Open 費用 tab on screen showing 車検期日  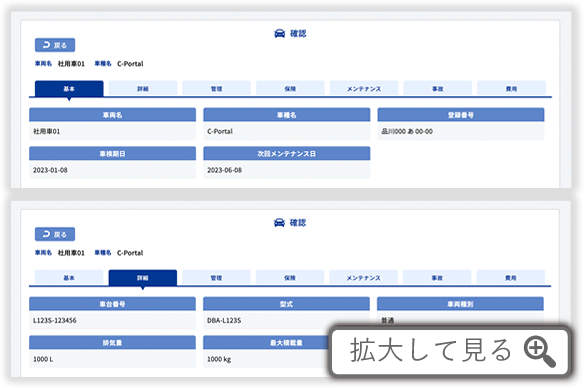point(511,89)
